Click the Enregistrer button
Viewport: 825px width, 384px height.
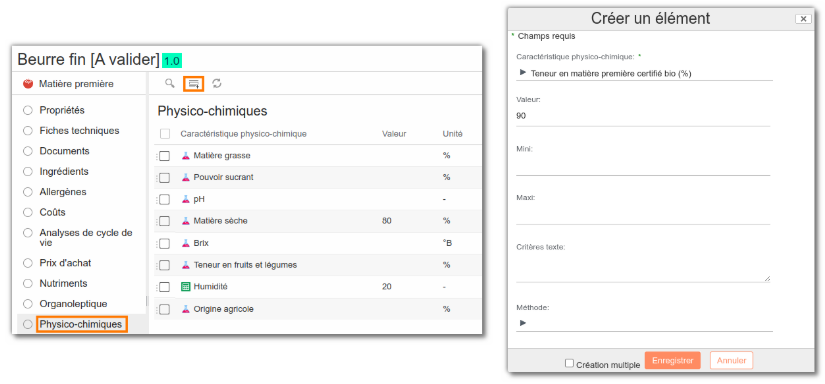pos(672,360)
